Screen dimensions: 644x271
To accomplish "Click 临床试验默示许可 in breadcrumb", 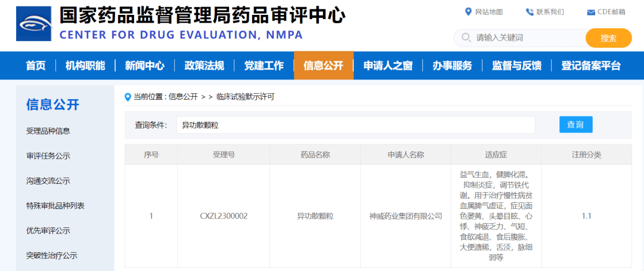I will pyautogui.click(x=245, y=97).
